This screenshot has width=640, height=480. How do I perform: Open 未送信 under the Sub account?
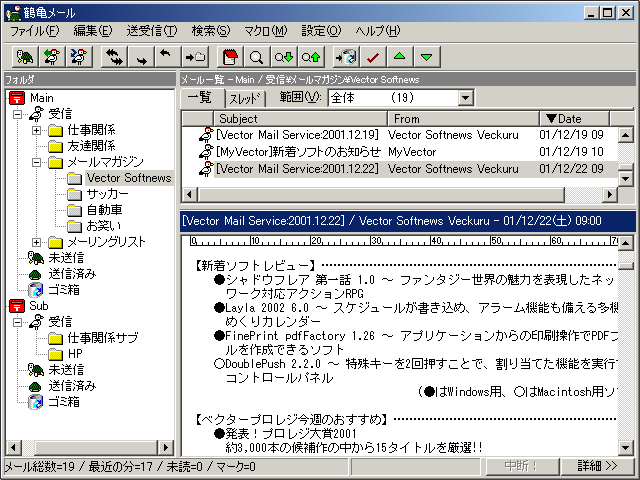(x=56, y=370)
